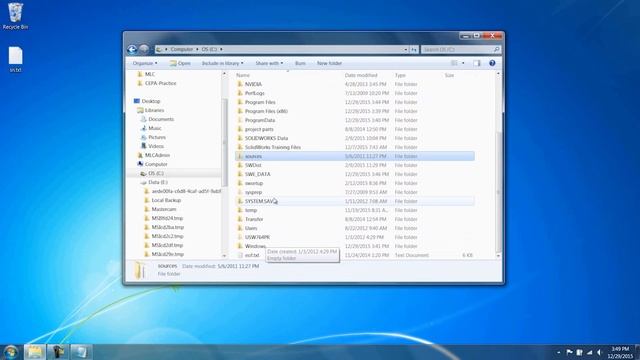Click the search magnifier icon

pos(496,49)
